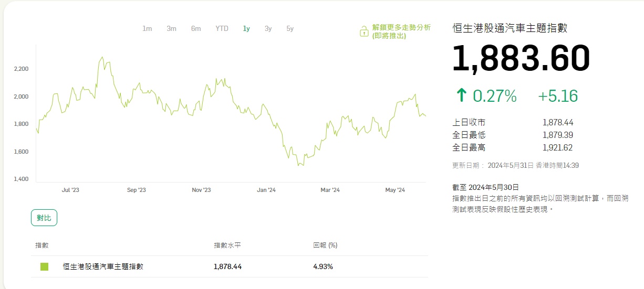This screenshot has width=644, height=289.
Task: Open 解鎖更多走勢分析 link
Action: click(401, 31)
